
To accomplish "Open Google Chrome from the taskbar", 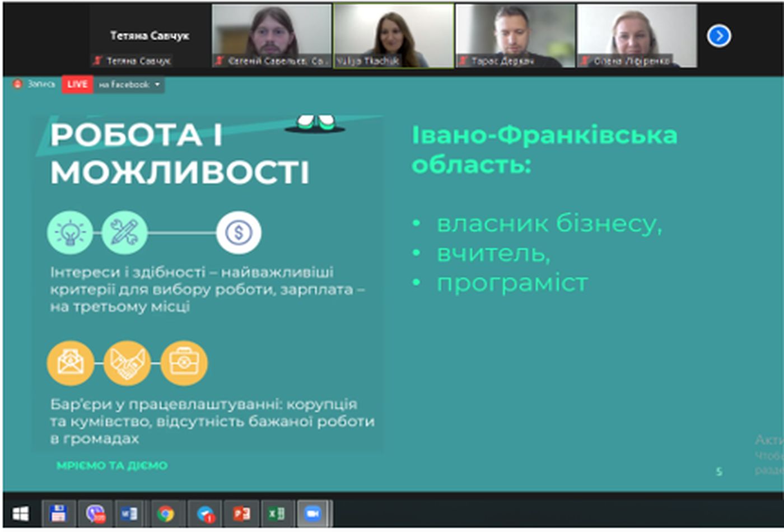I will (166, 514).
